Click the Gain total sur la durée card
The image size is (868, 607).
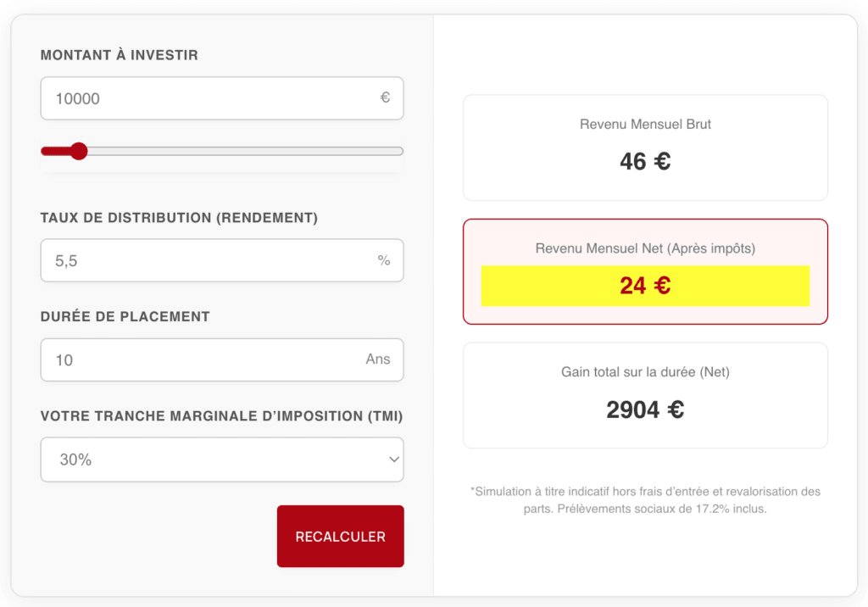(x=645, y=394)
